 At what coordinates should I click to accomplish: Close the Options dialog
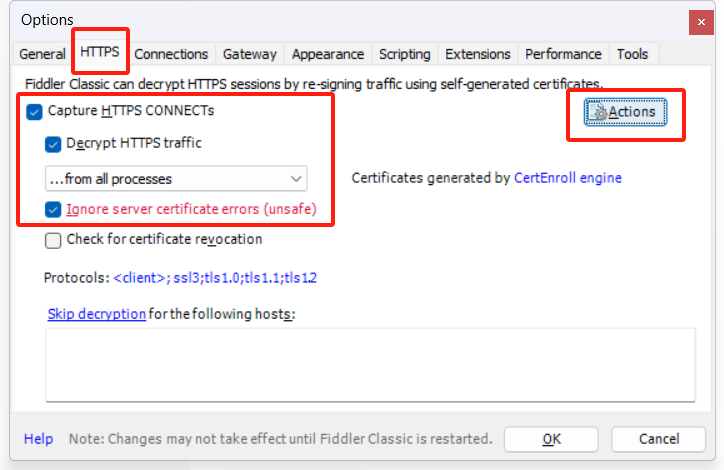coord(701,22)
